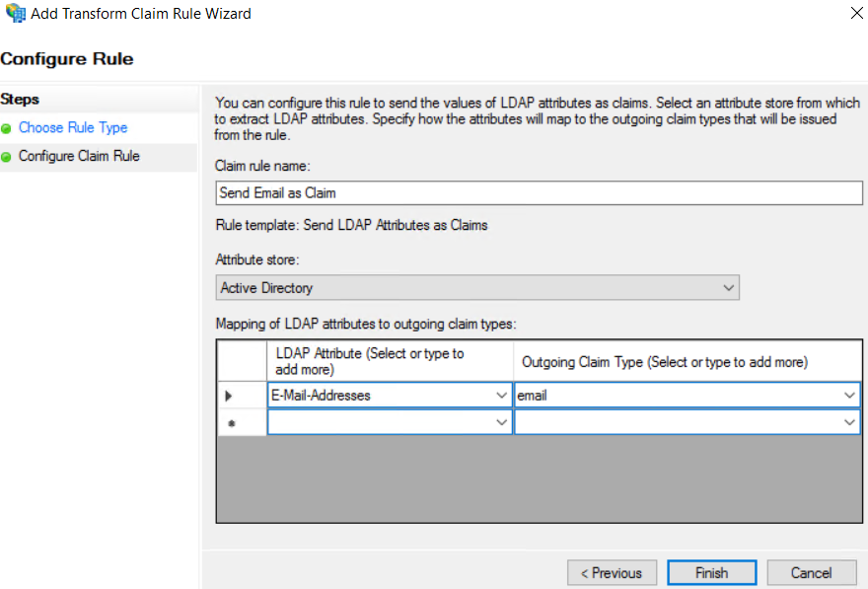
Task: Click the wizard icon in the title bar
Action: [15, 14]
